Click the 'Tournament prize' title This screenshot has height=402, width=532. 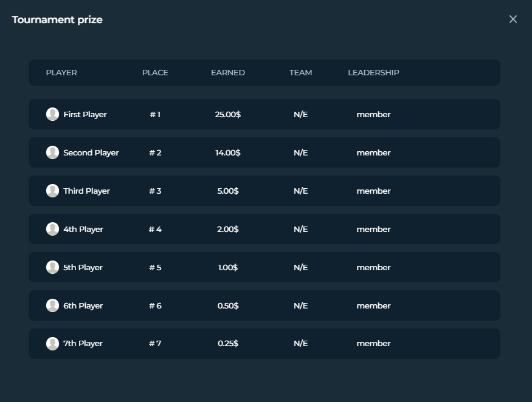tap(57, 19)
